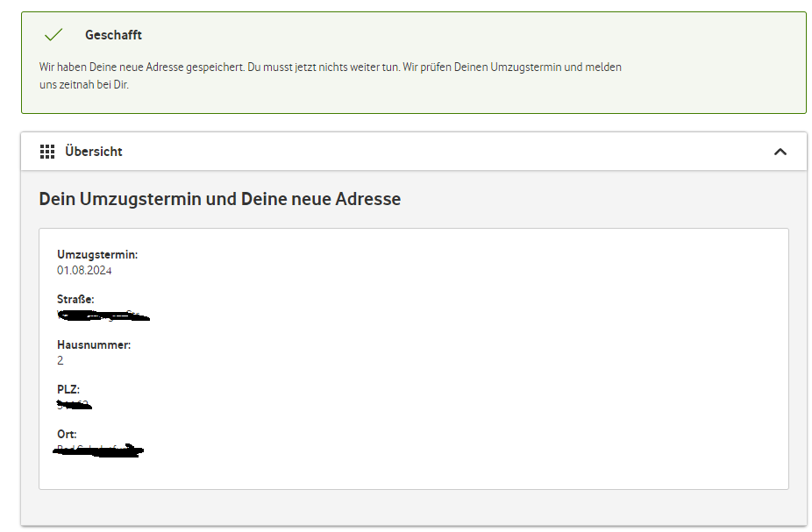Viewport: 812px width, 532px height.
Task: Click the green checkmark success icon
Action: coord(53,35)
